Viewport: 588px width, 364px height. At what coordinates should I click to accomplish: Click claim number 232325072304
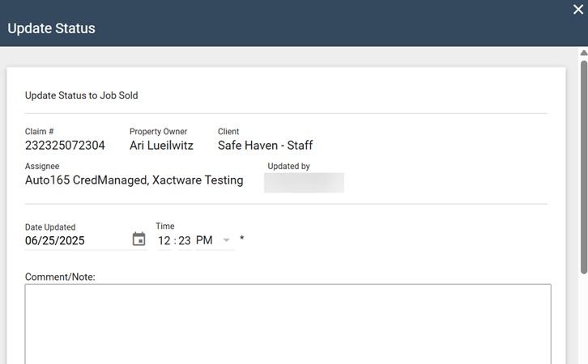tap(65, 146)
